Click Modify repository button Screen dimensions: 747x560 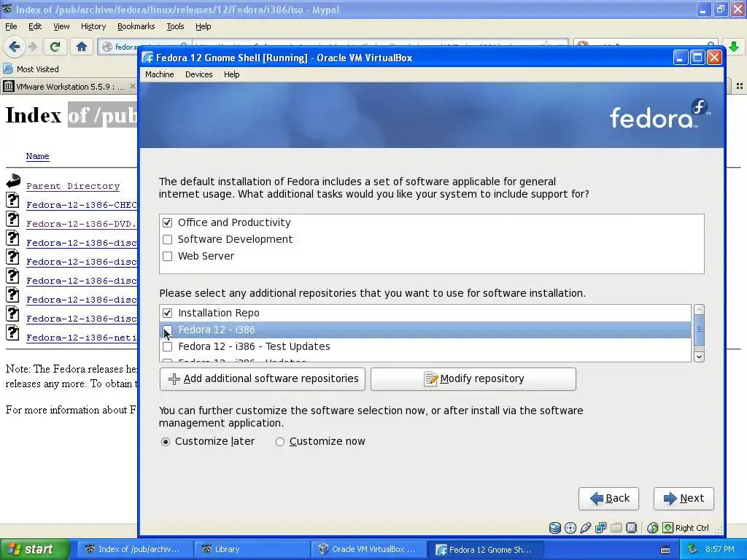pos(473,379)
